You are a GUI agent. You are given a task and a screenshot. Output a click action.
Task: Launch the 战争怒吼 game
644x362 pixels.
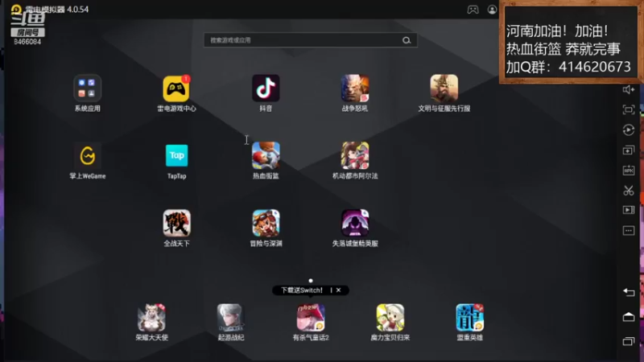[355, 88]
